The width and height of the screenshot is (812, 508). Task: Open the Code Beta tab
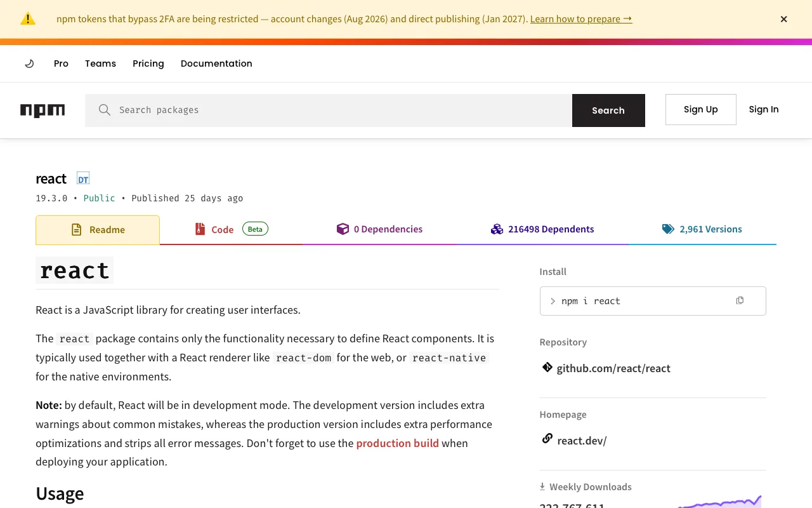[x=231, y=229]
